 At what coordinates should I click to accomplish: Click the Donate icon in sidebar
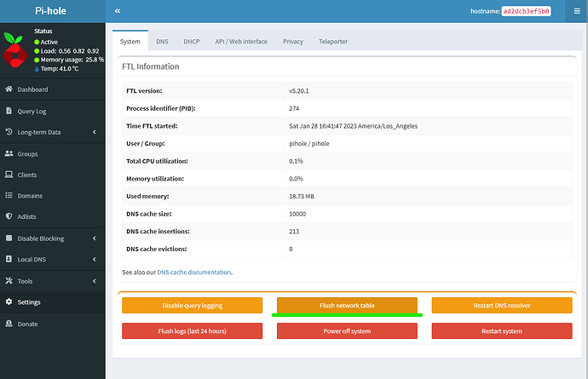point(9,324)
